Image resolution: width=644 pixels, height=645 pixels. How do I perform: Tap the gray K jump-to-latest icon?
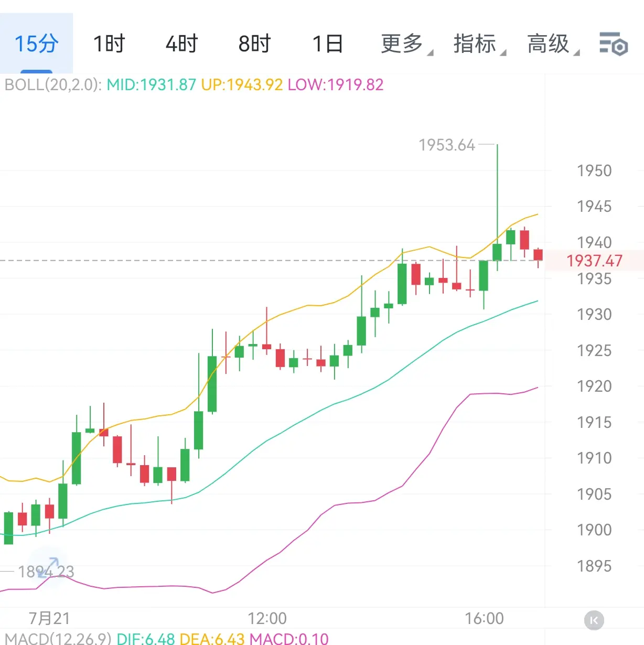[594, 620]
